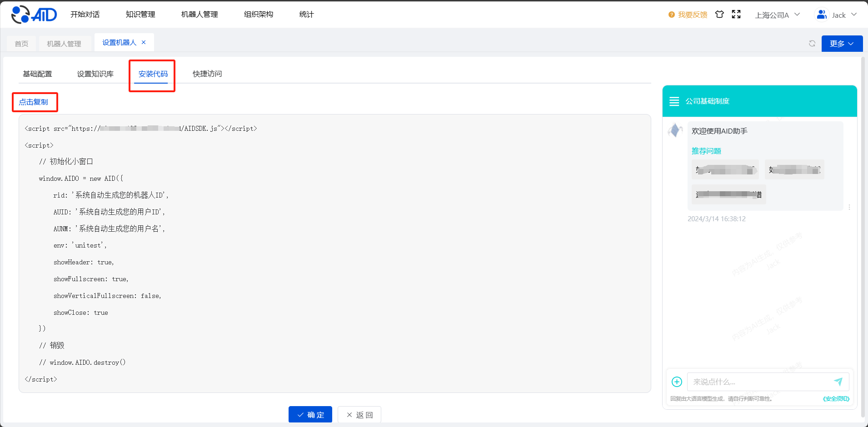The height and width of the screenshot is (427, 868).
Task: Click the 确定 confirm button
Action: (310, 414)
